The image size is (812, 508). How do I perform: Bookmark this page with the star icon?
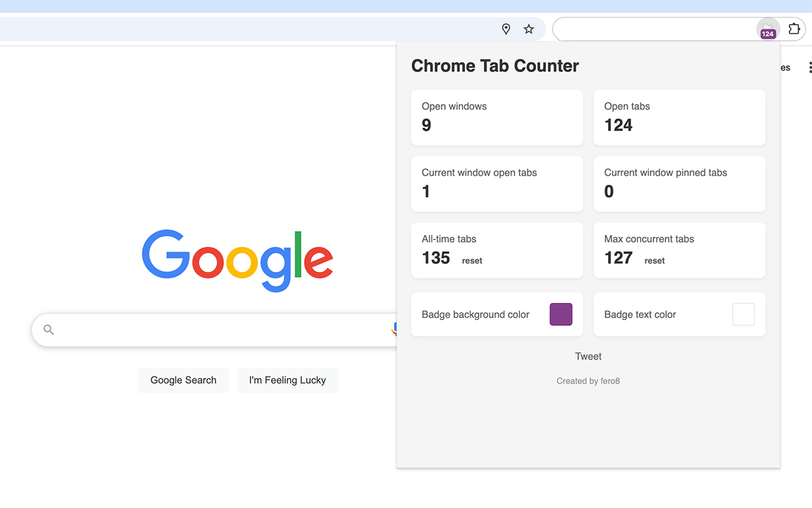(528, 29)
